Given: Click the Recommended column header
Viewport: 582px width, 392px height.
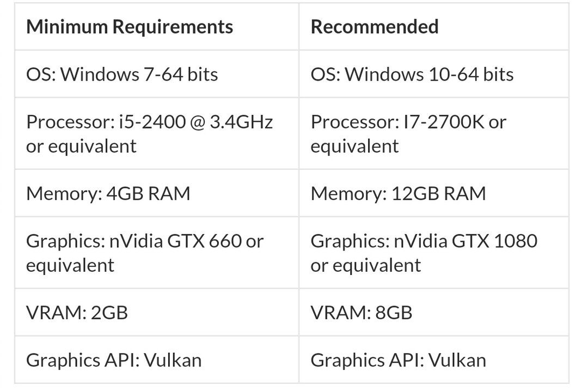Looking at the screenshot, I should coord(434,26).
